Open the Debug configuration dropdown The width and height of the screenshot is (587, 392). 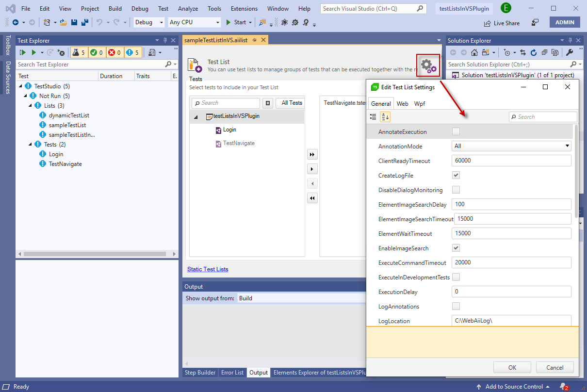(x=149, y=22)
